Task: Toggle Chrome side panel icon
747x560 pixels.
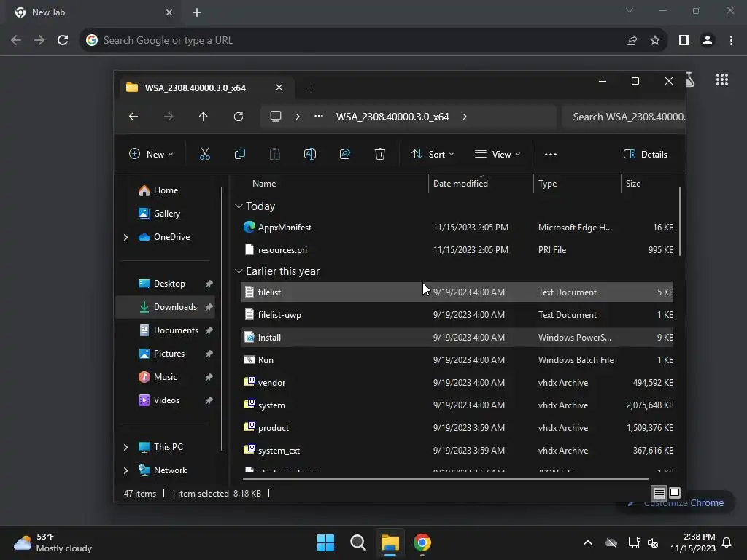Action: [x=684, y=41]
